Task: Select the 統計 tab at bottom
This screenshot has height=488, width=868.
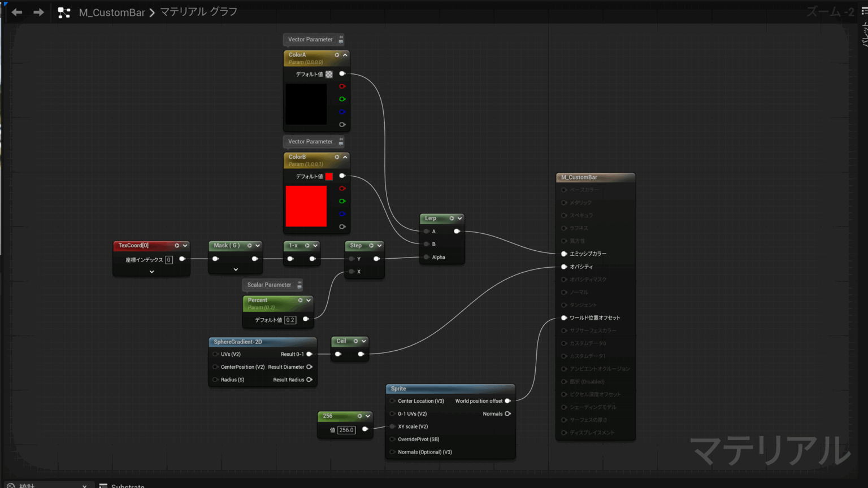Action: 27,485
